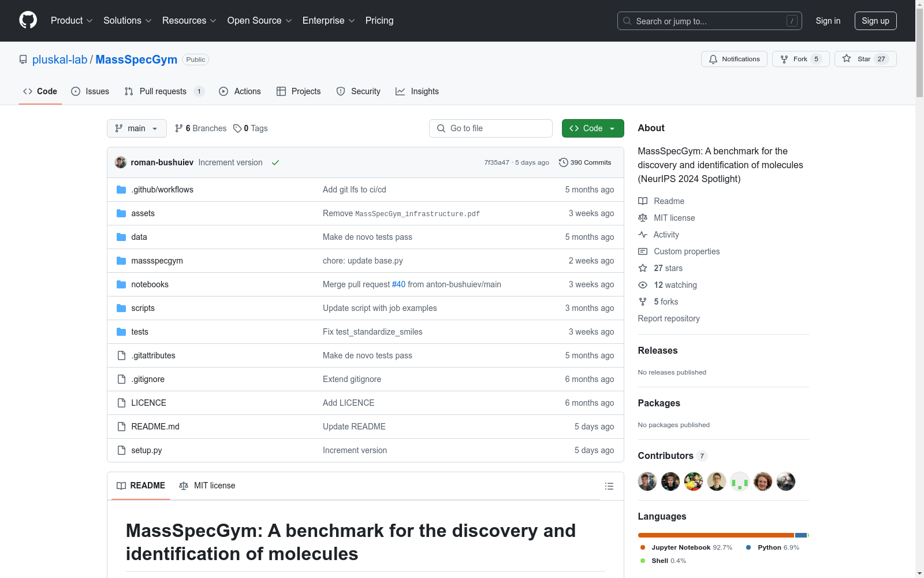Click the first contributor avatar
Image resolution: width=924 pixels, height=578 pixels.
coord(647,481)
